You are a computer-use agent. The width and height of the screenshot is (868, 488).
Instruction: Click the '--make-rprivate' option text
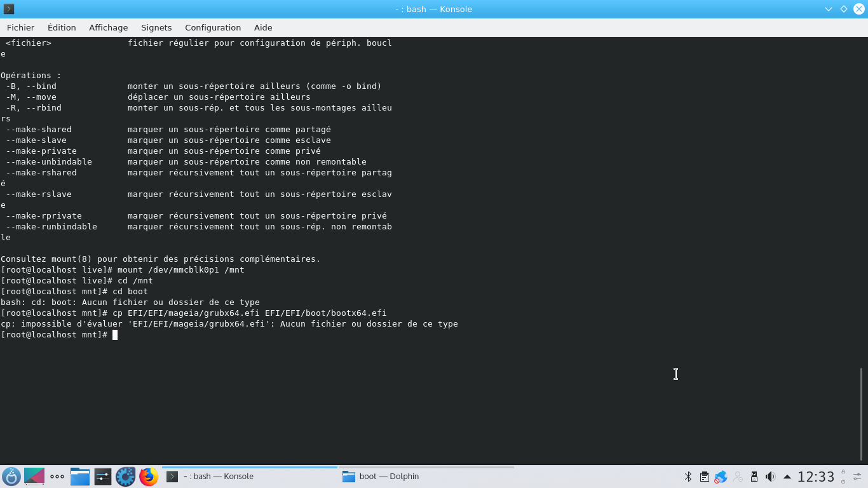click(44, 216)
